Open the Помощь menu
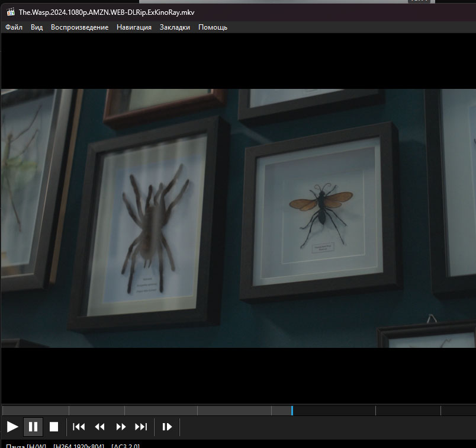The width and height of the screenshot is (476, 448). [213, 27]
